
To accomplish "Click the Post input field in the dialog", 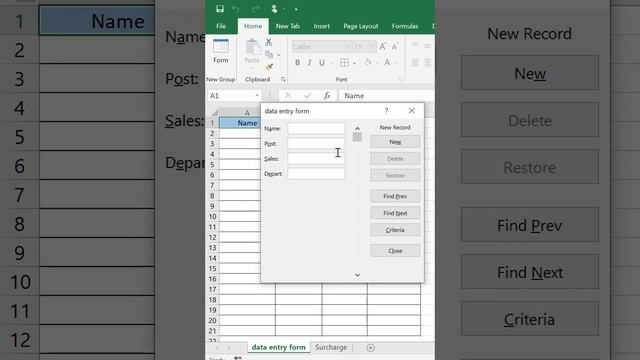I will pyautogui.click(x=316, y=144).
